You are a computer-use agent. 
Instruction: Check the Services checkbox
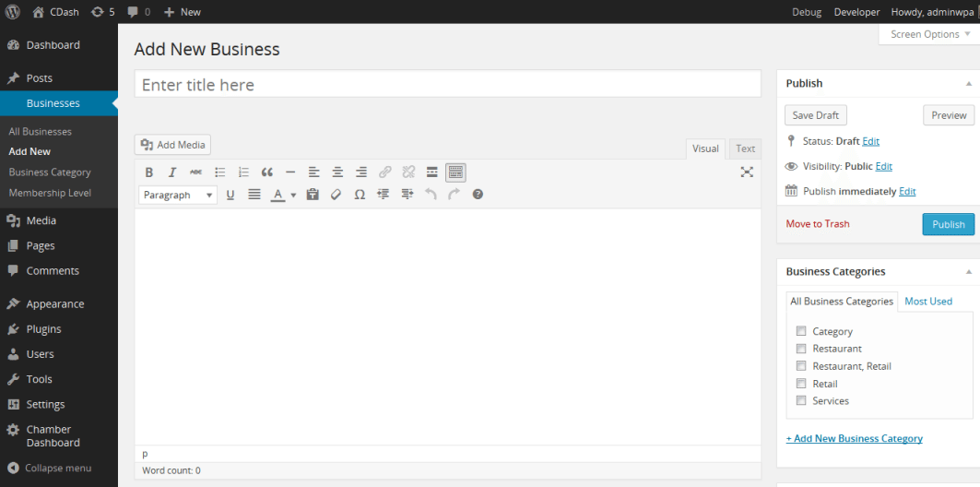click(x=801, y=400)
